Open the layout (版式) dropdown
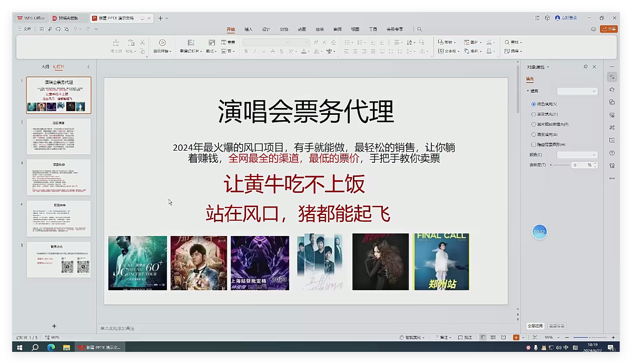This screenshot has height=364, width=632. point(211,51)
